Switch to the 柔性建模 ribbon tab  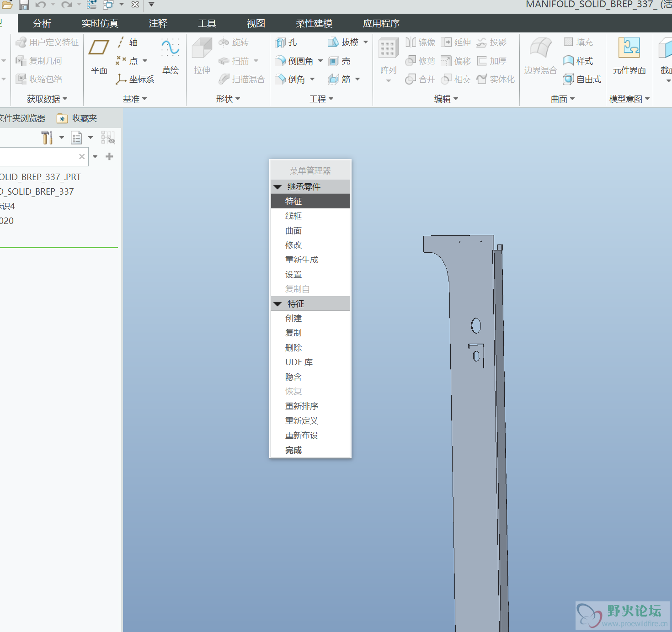click(314, 23)
